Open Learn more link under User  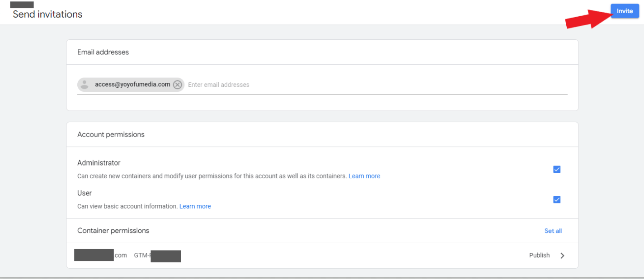(x=195, y=206)
